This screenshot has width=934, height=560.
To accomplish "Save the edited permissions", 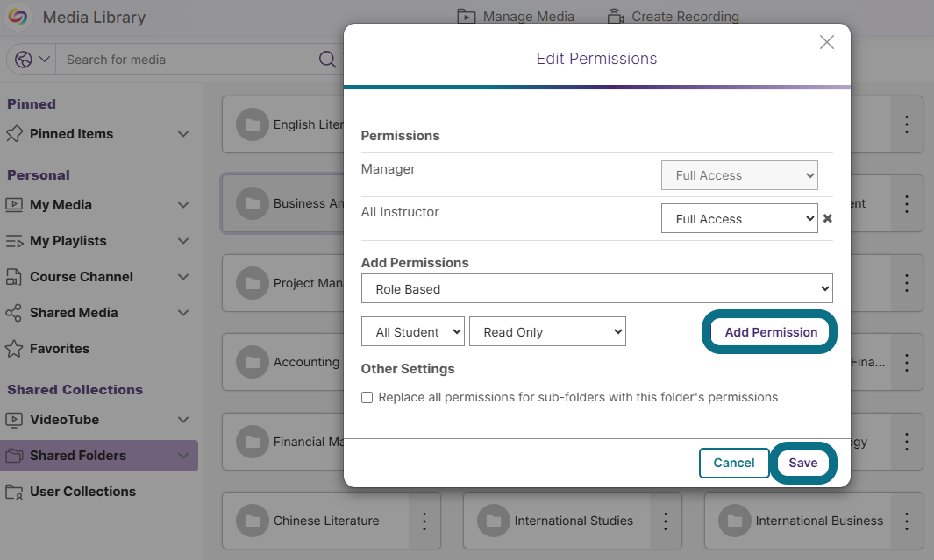I will (803, 463).
